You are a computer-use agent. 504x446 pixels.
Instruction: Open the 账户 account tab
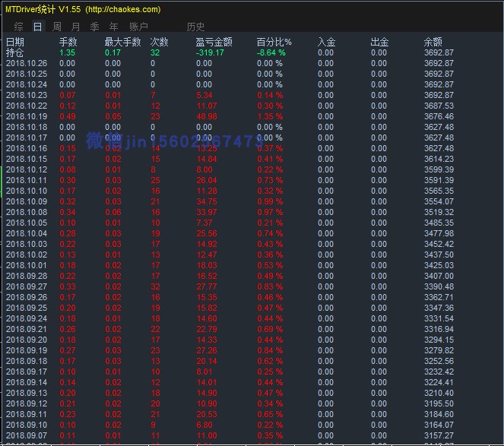[138, 27]
